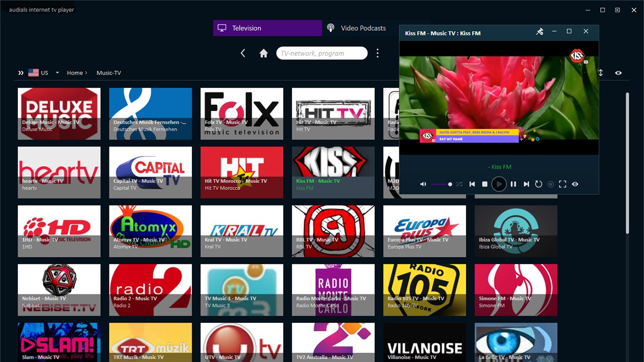Open the Villanoise Music TV tile
Screen dimensions: 644x362
(425, 343)
